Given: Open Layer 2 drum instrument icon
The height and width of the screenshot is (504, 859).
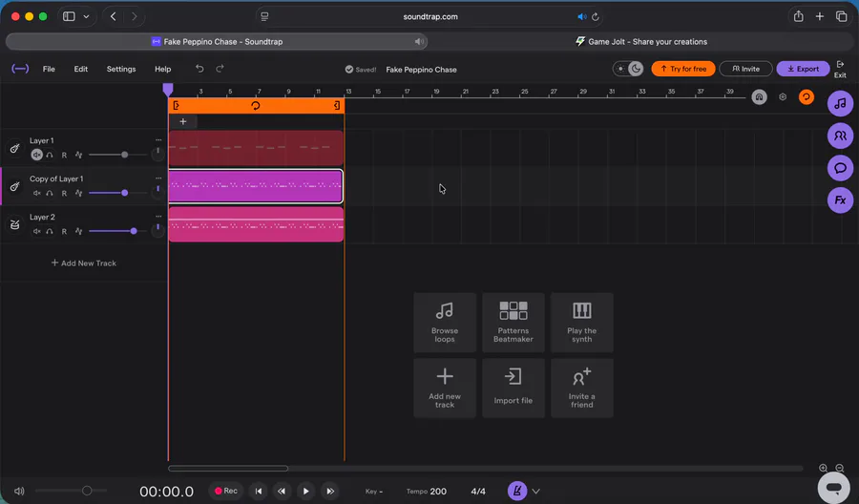Looking at the screenshot, I should click(x=14, y=224).
